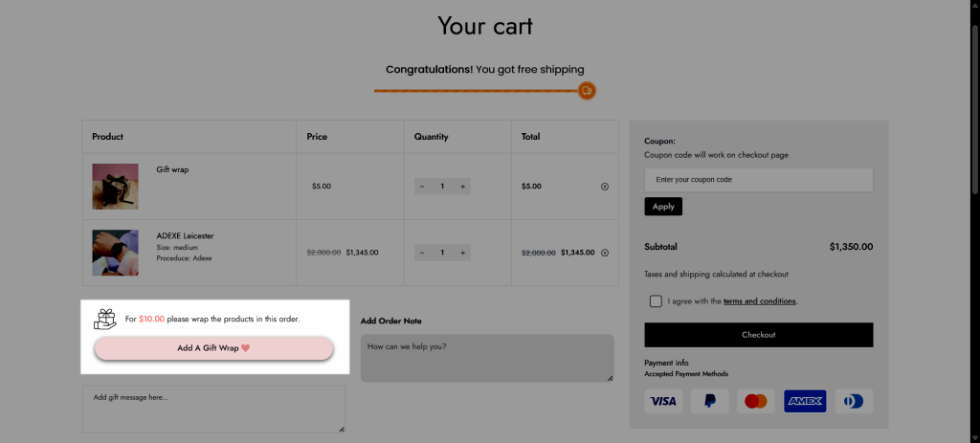Click the Mastercard payment icon
Viewport: 980px width, 443px height.
click(x=756, y=401)
